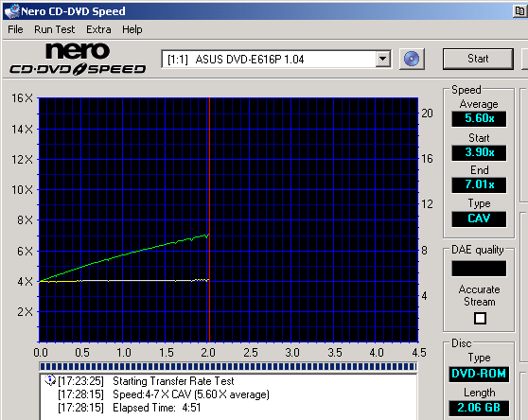Expand the drive selection dropdown arrow
This screenshot has height=420, width=528.
[382, 59]
